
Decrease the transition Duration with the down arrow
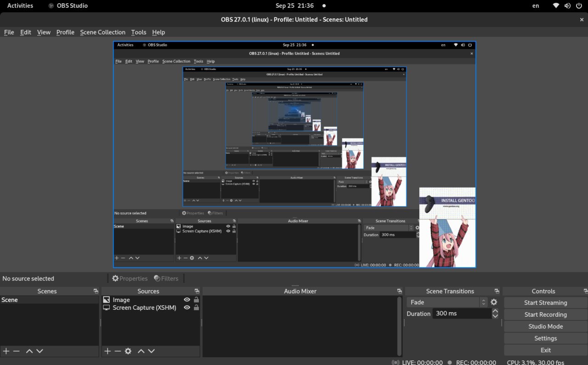[x=495, y=316]
